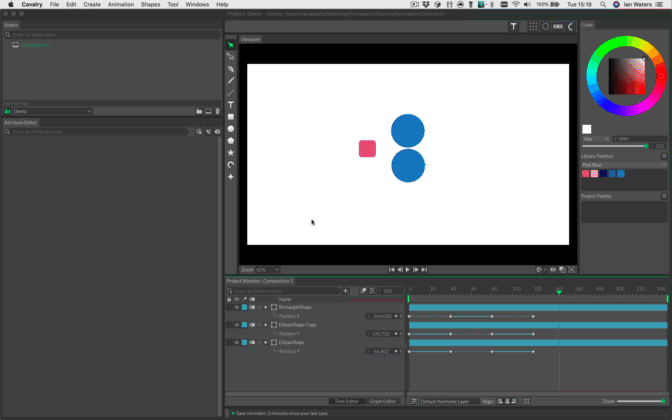Screen dimensions: 672x420
Task: Switch to the Graph Editor
Action: tap(383, 400)
